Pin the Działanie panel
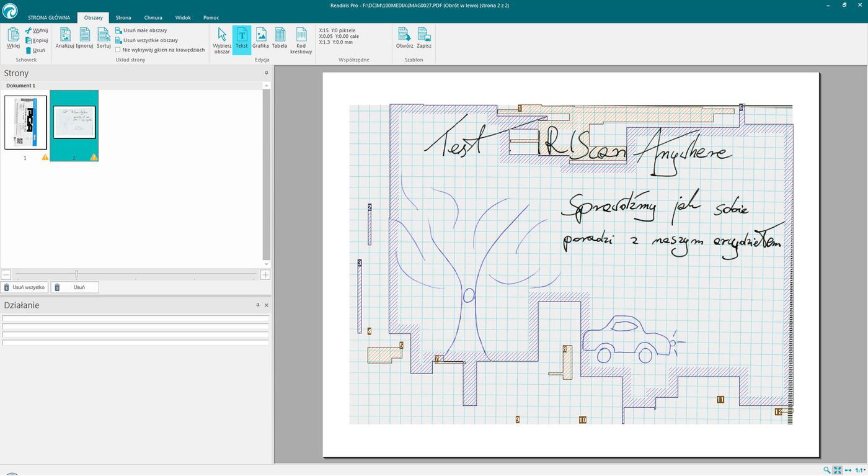868x476 pixels. coord(258,305)
